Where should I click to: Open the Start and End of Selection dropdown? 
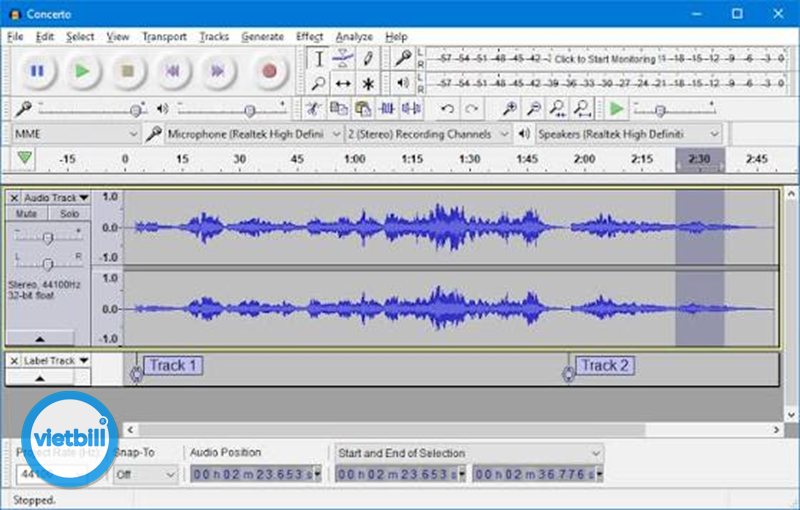coord(469,453)
